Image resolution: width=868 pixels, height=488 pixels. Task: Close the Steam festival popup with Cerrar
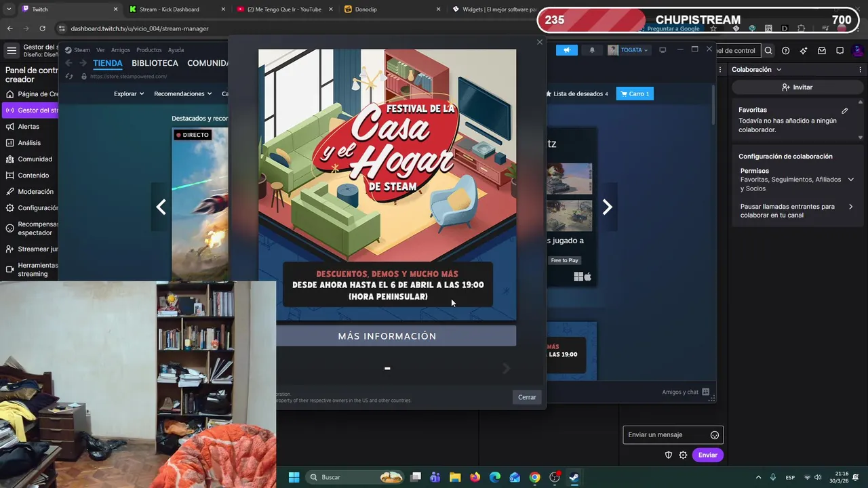click(x=527, y=397)
